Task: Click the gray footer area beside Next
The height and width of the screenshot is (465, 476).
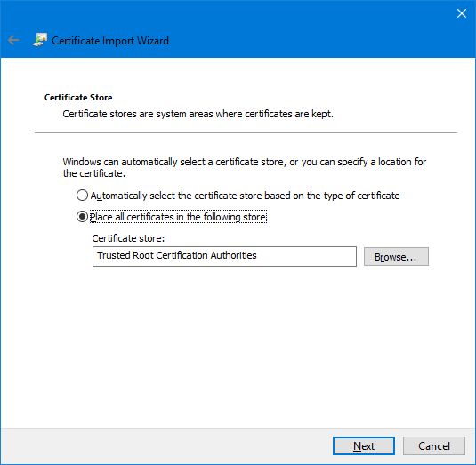Action: tap(167, 446)
